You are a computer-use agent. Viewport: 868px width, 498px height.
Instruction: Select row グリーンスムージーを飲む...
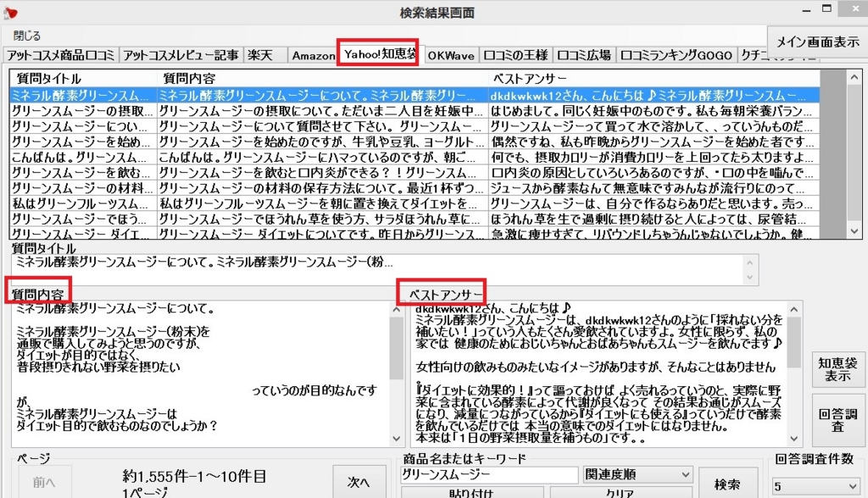[x=415, y=173]
